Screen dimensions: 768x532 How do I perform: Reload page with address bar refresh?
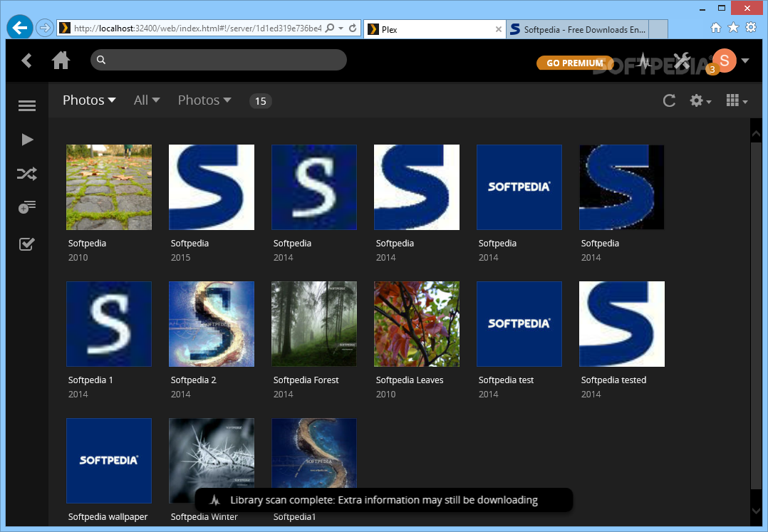[x=353, y=28]
